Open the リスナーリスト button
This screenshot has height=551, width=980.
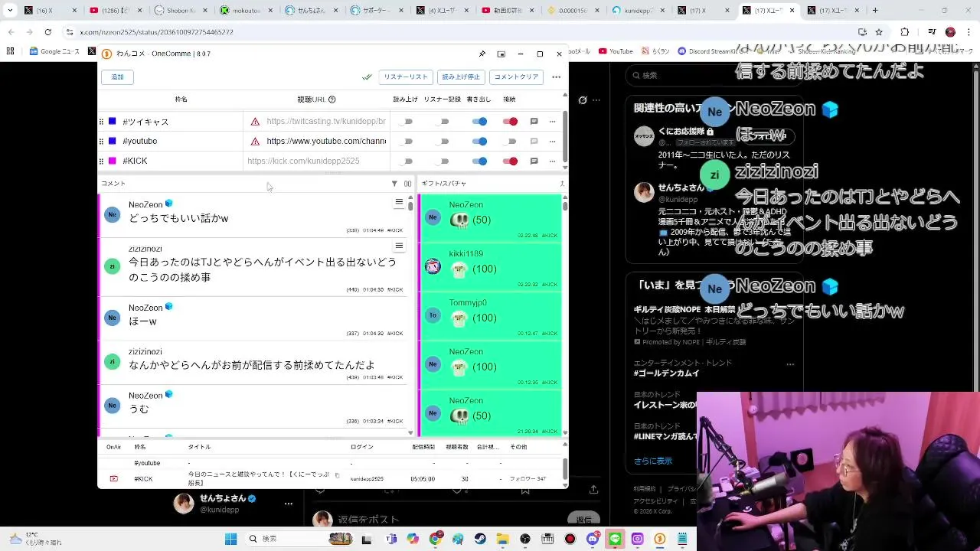[406, 77]
